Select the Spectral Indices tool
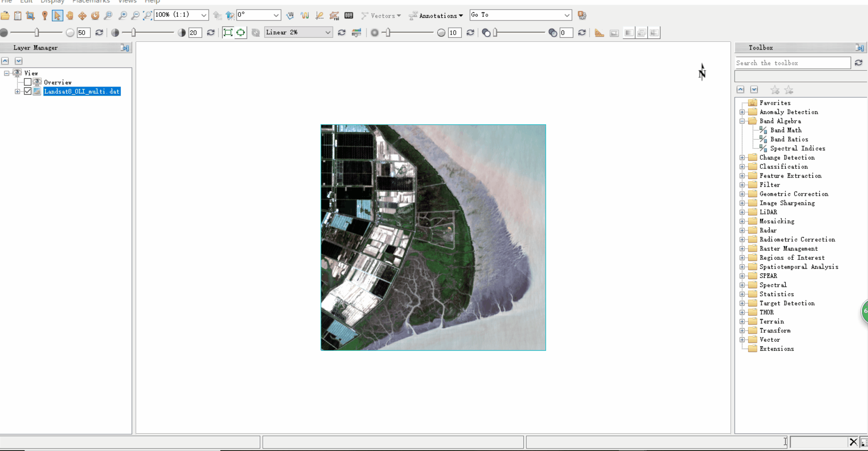The image size is (868, 451). coord(798,149)
